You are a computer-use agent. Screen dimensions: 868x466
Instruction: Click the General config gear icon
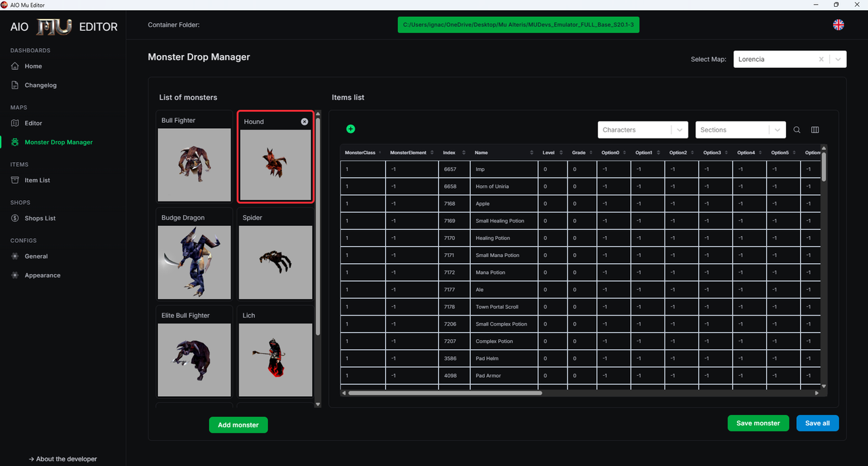(x=15, y=256)
